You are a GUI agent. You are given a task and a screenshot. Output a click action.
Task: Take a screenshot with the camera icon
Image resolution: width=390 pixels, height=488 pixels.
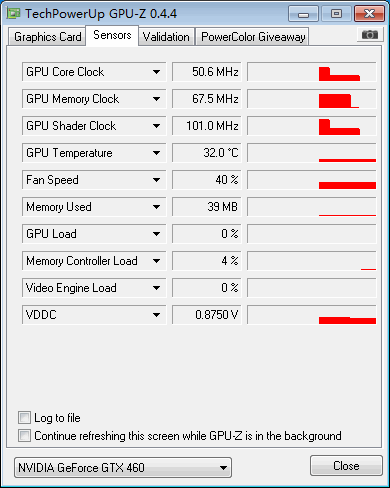click(370, 34)
